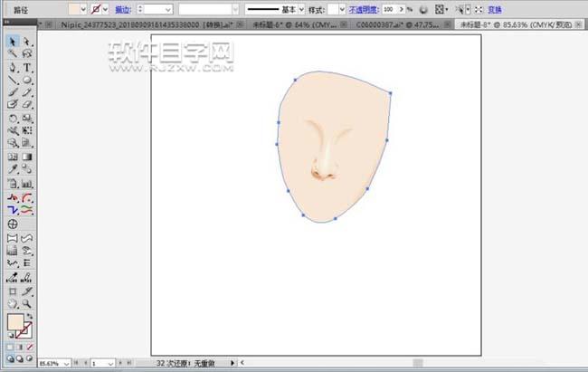Pick the Ellipse shape tool
This screenshot has width=588, height=372.
(x=27, y=80)
